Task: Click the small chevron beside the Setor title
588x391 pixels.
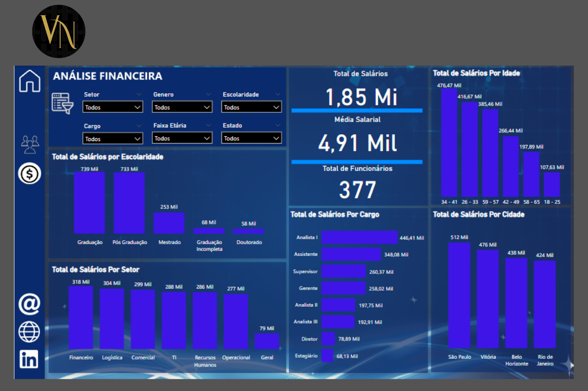Action: click(139, 95)
